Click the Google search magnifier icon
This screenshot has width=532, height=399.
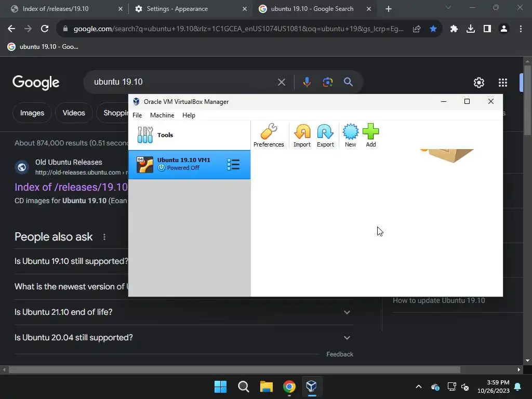point(348,82)
